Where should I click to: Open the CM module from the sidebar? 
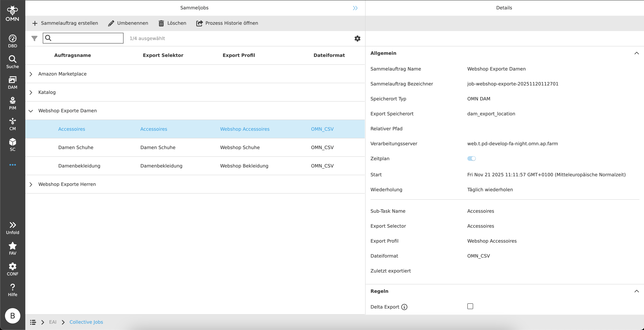12,124
